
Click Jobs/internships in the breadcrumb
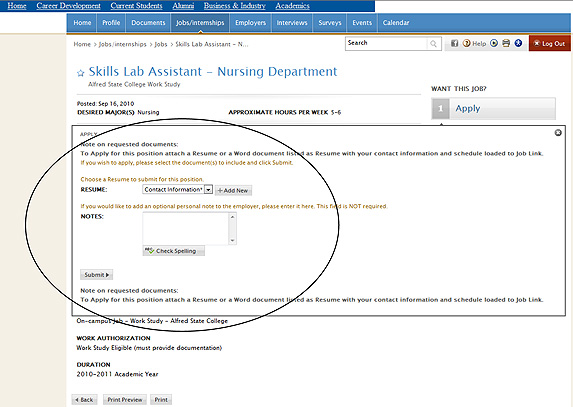122,44
